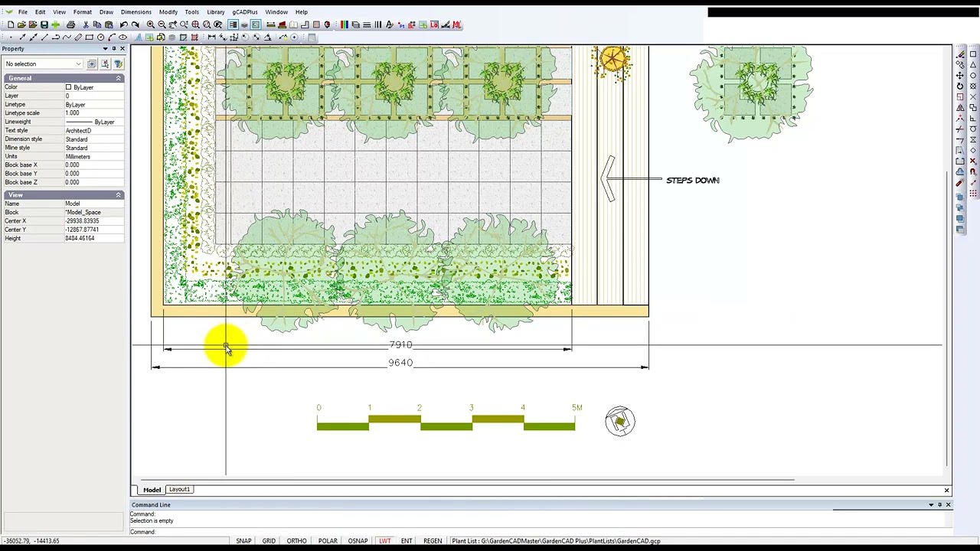The width and height of the screenshot is (980, 551).
Task: Click the Linetype scale value 1.000
Action: (x=93, y=113)
